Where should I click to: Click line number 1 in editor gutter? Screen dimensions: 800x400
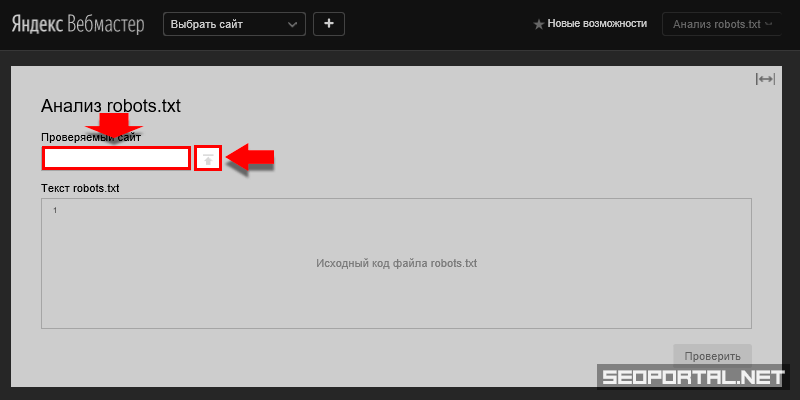(x=55, y=210)
